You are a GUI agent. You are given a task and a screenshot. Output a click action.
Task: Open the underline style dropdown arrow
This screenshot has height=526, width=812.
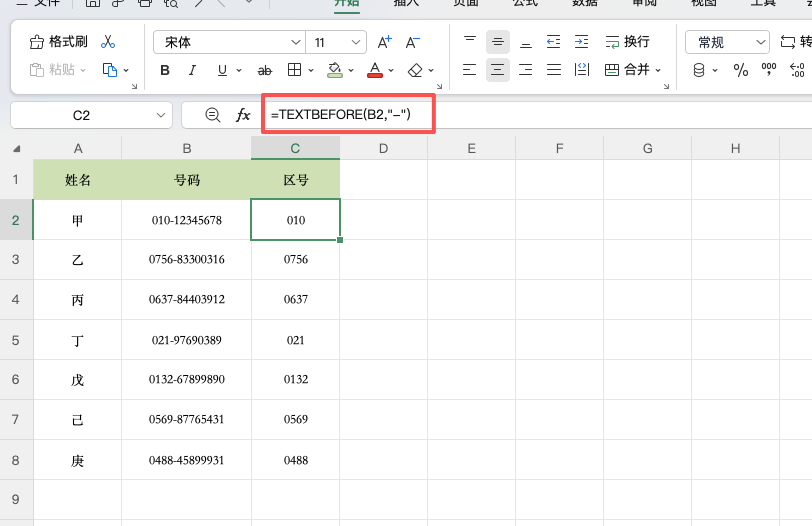[x=239, y=70]
